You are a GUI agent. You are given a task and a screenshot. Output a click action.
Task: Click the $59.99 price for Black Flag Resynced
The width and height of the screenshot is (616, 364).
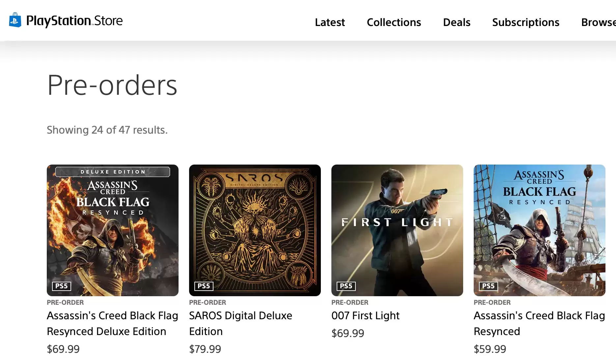tap(490, 349)
